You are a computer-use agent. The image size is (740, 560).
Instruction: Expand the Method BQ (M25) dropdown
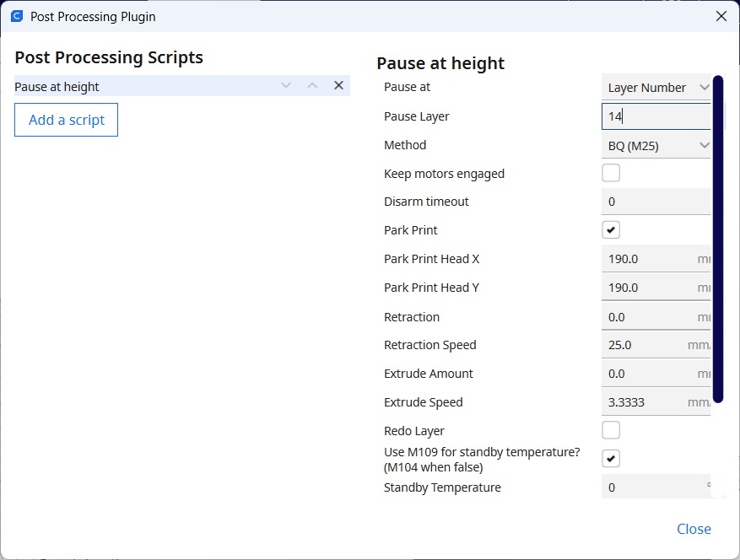coord(657,146)
